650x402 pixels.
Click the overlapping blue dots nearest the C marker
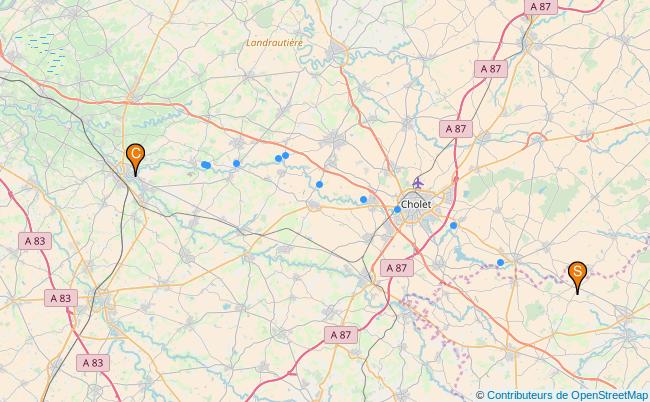tap(206, 165)
